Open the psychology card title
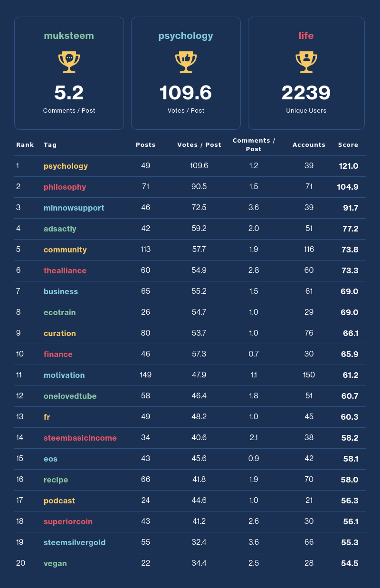The width and height of the screenshot is (380, 588). [186, 36]
